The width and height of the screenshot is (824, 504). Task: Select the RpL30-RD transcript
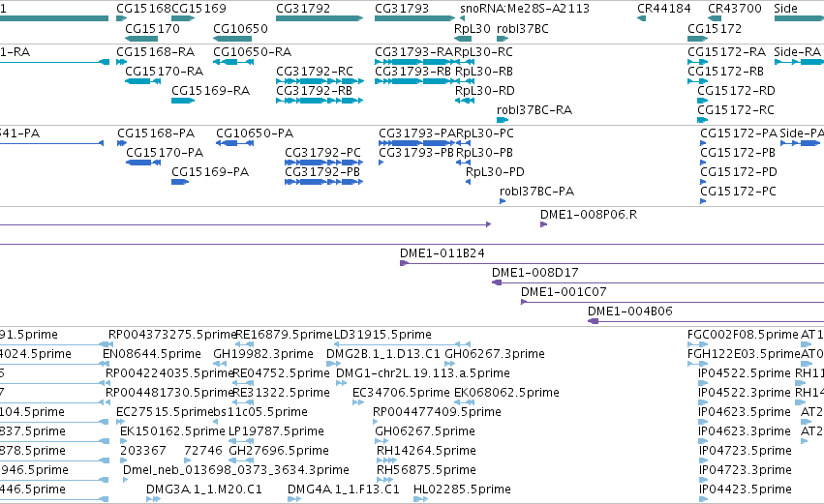click(x=465, y=101)
